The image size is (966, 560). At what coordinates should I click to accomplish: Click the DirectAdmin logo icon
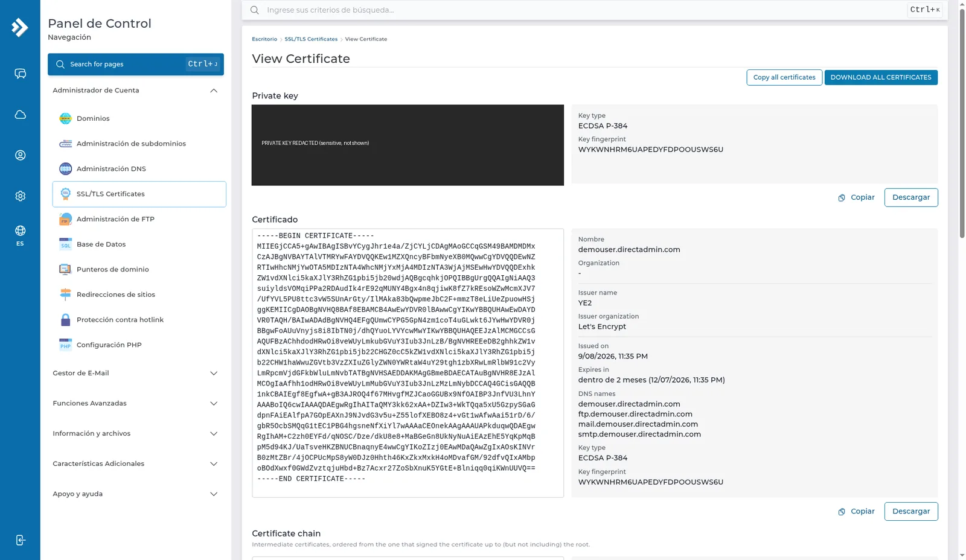tap(20, 27)
